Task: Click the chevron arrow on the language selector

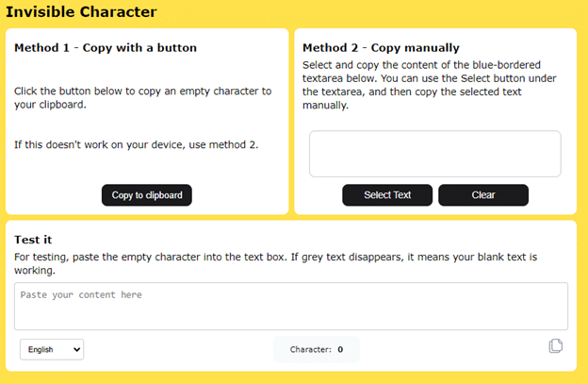Action: (77, 349)
